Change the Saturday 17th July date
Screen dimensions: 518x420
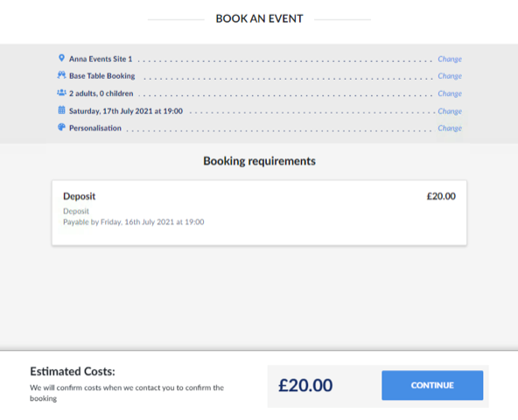point(450,111)
